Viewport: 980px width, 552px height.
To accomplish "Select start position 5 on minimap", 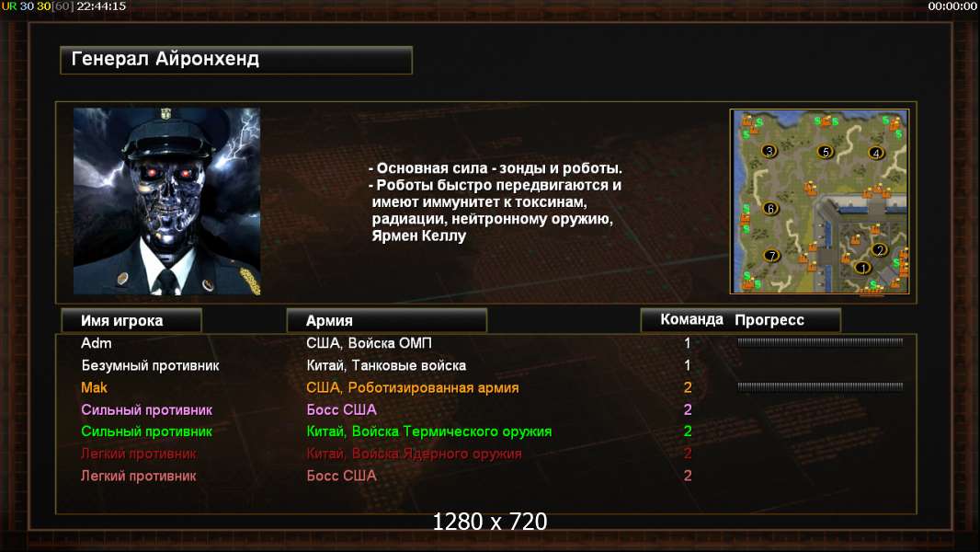I will (826, 152).
